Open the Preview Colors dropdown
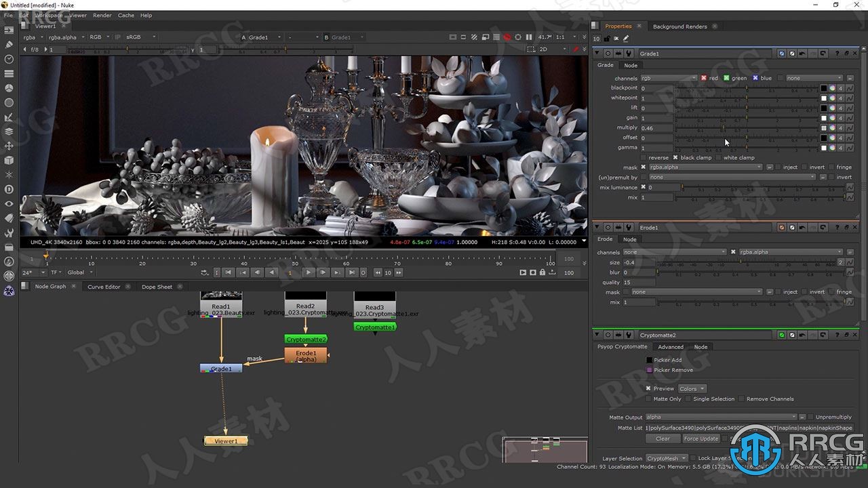Screen dimensions: 868x488 (x=692, y=388)
